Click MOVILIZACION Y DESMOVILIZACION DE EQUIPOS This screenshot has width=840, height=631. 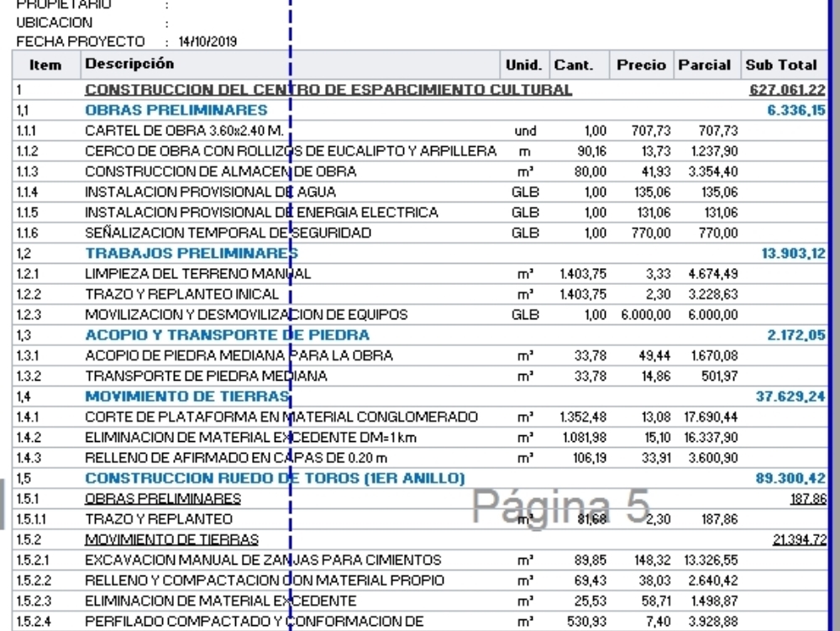[246, 314]
